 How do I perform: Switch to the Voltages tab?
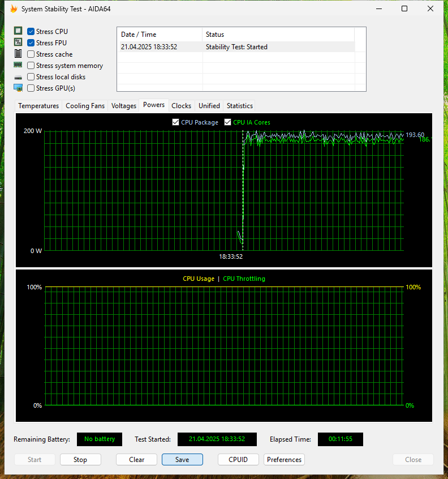coord(124,106)
